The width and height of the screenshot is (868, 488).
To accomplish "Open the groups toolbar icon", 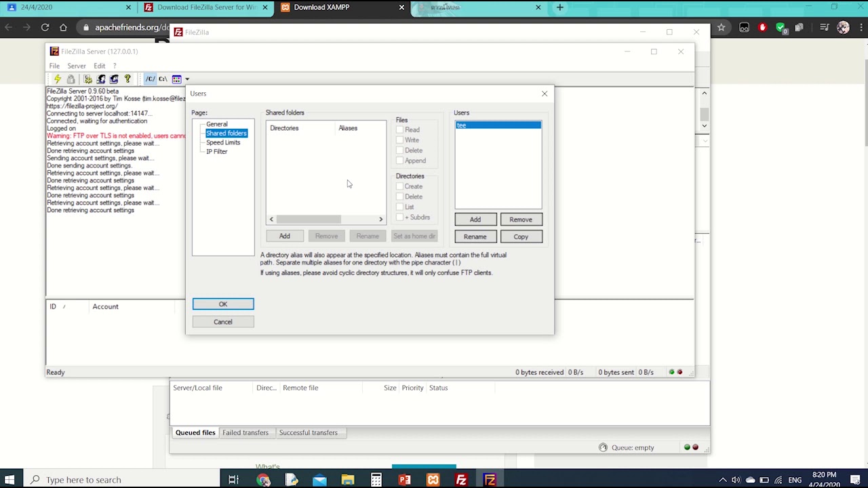I will (x=114, y=79).
